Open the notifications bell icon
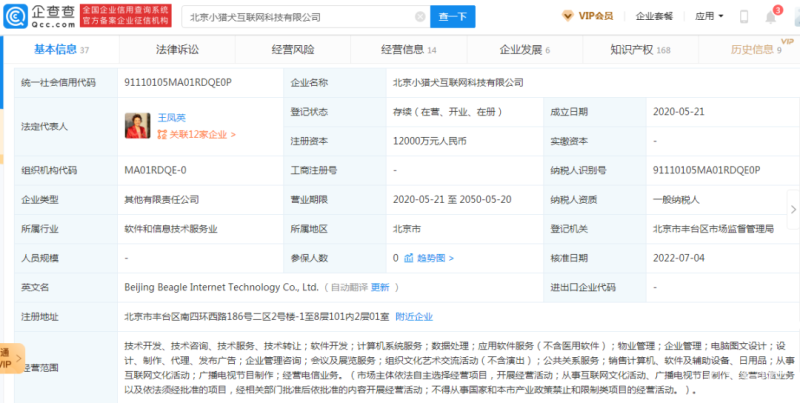 point(770,17)
